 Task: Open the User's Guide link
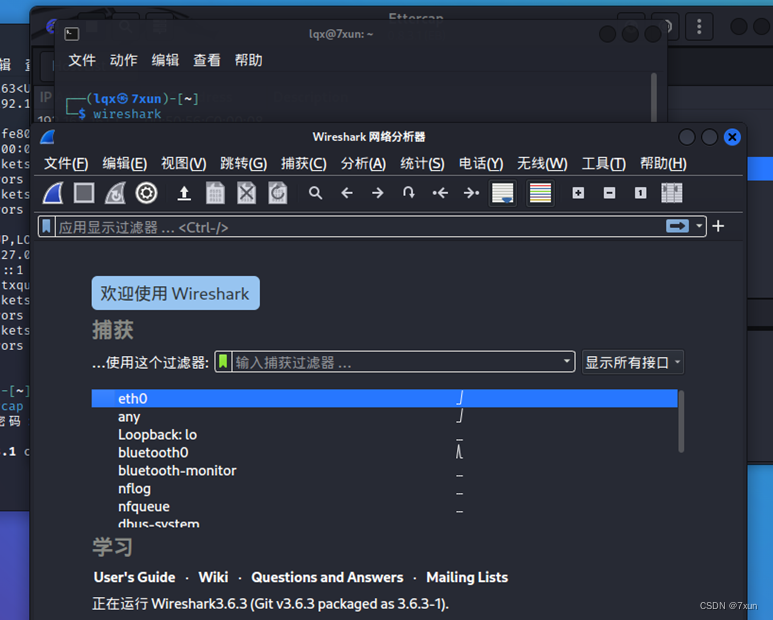coord(135,577)
